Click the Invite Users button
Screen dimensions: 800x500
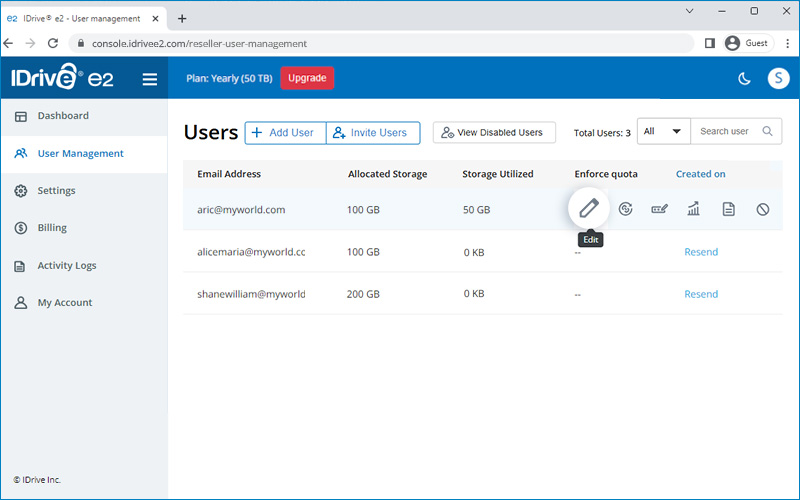coord(373,133)
